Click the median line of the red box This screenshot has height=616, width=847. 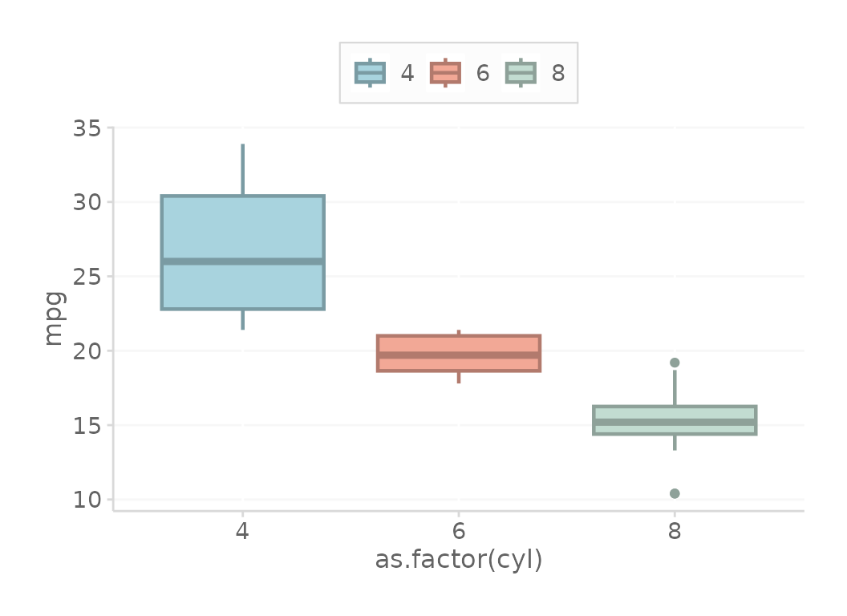pos(459,355)
